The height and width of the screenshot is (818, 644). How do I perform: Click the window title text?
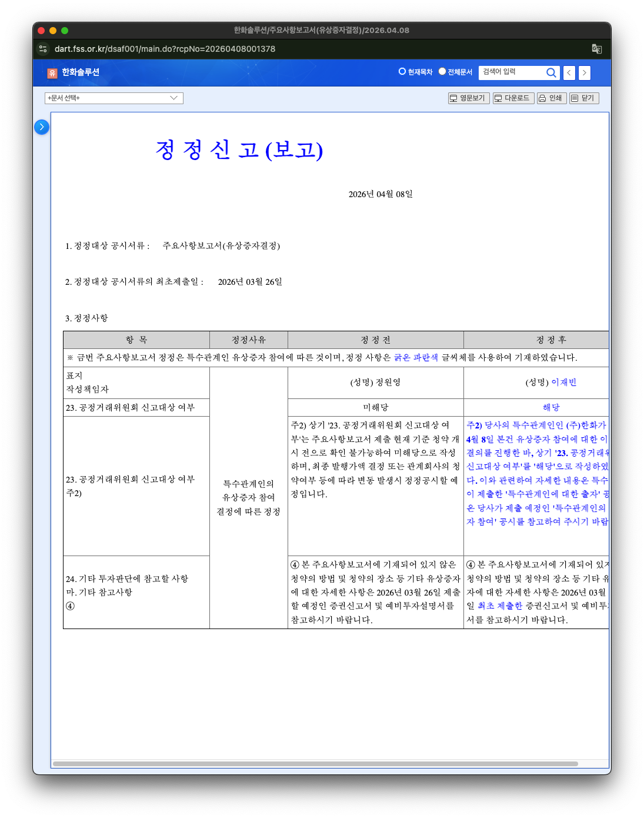[322, 30]
